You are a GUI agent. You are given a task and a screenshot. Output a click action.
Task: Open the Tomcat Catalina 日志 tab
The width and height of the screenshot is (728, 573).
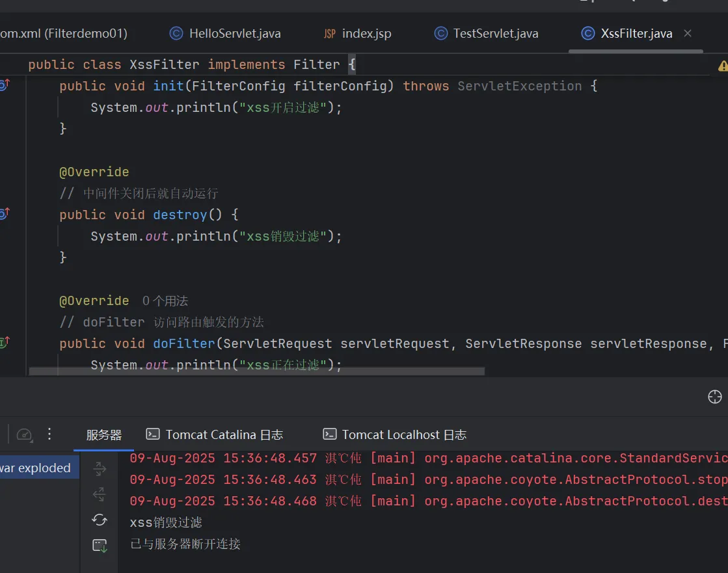[x=215, y=434]
